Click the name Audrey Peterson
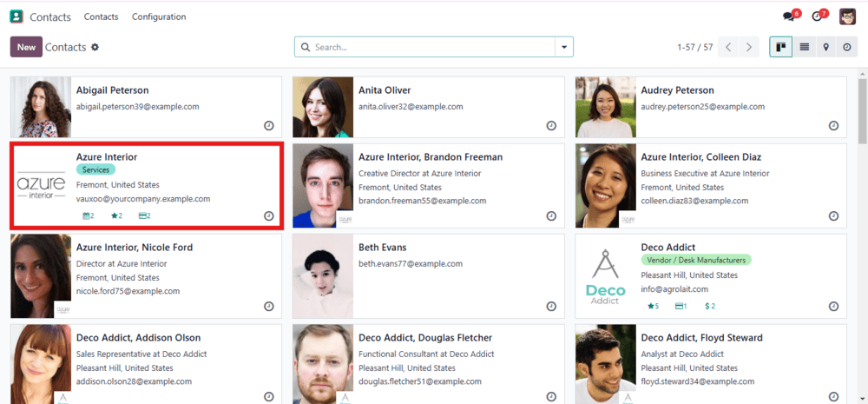Screen dimensions: 868x404 click(678, 90)
